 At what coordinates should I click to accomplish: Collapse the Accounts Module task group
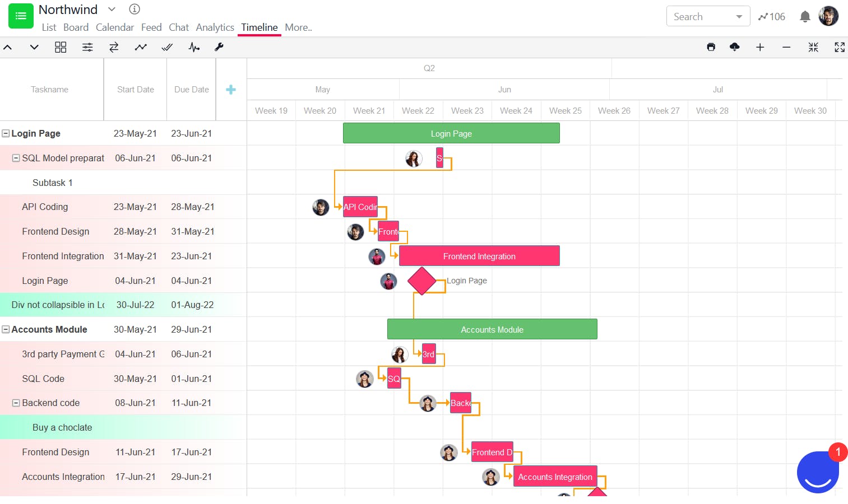click(x=5, y=329)
